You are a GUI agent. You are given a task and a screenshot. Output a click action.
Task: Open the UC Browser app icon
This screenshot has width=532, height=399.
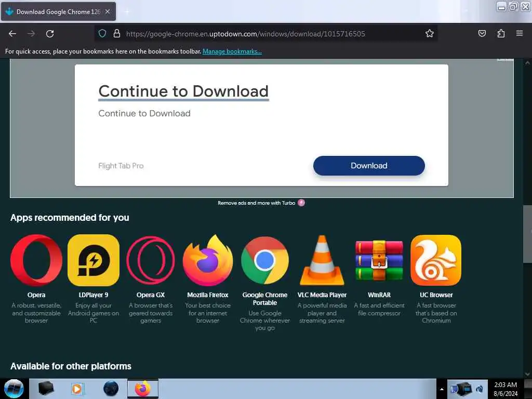436,260
